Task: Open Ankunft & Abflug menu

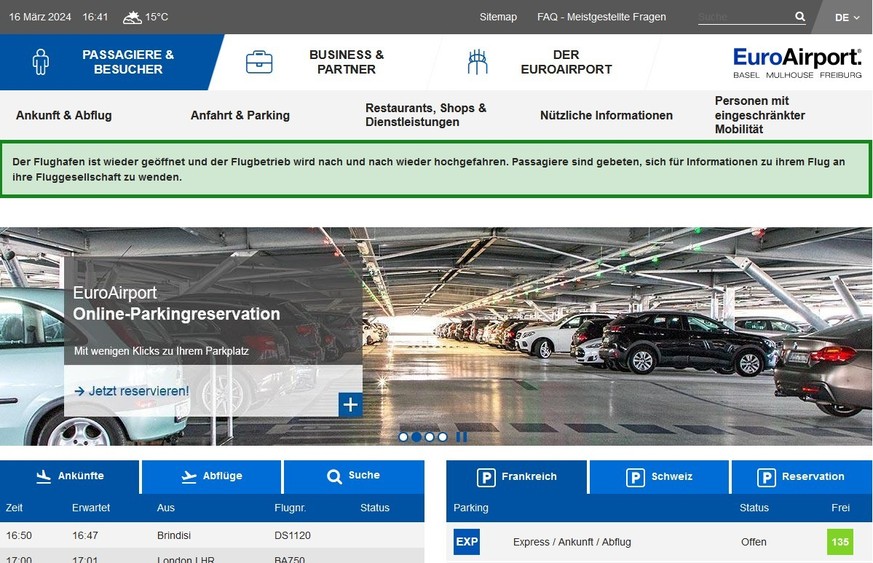Action: click(x=64, y=115)
